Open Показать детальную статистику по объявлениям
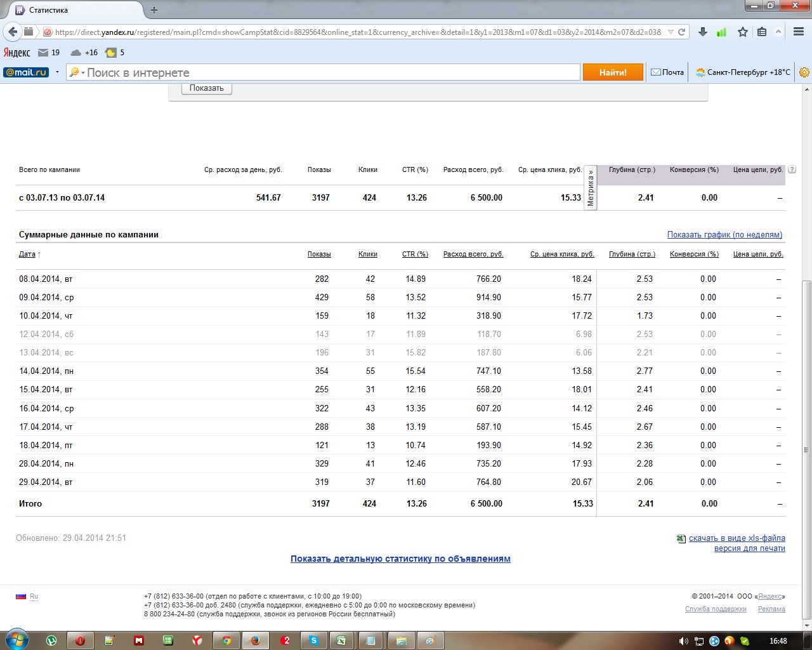Viewport: 812px width, 650px height. click(x=400, y=559)
